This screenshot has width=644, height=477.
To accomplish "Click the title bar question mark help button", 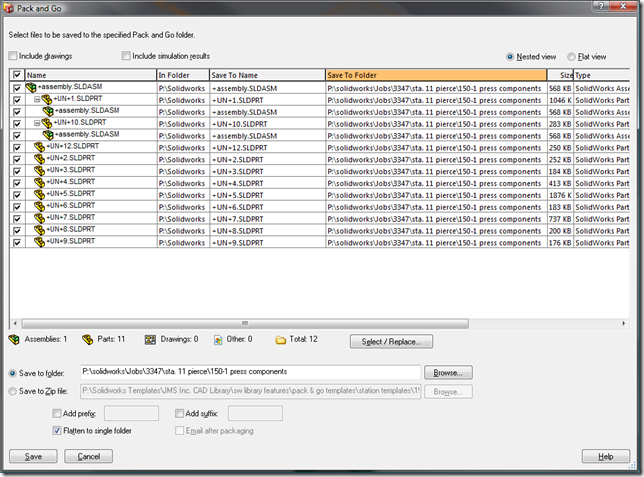I will point(601,6).
